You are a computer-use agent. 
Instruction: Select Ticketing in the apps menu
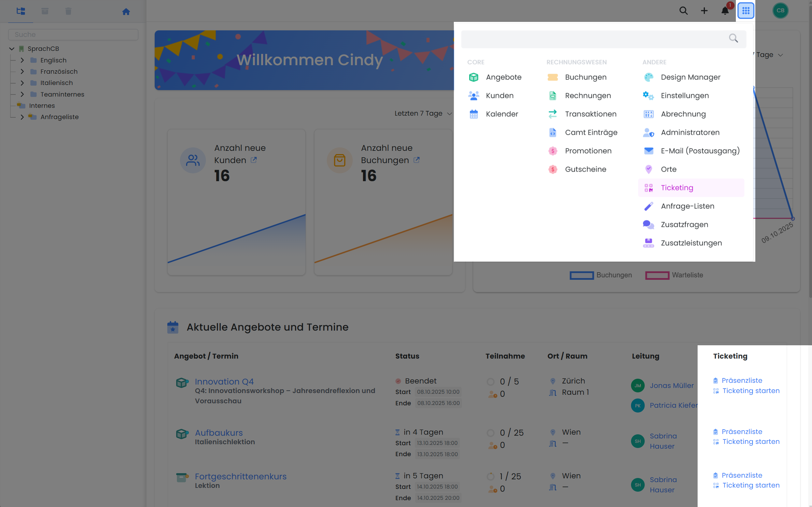coord(677,188)
